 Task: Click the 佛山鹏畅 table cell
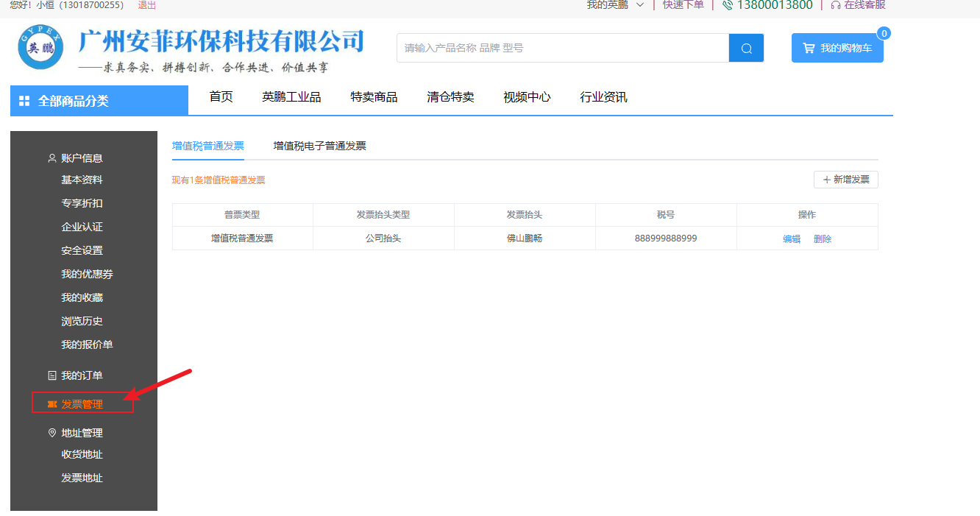[525, 238]
